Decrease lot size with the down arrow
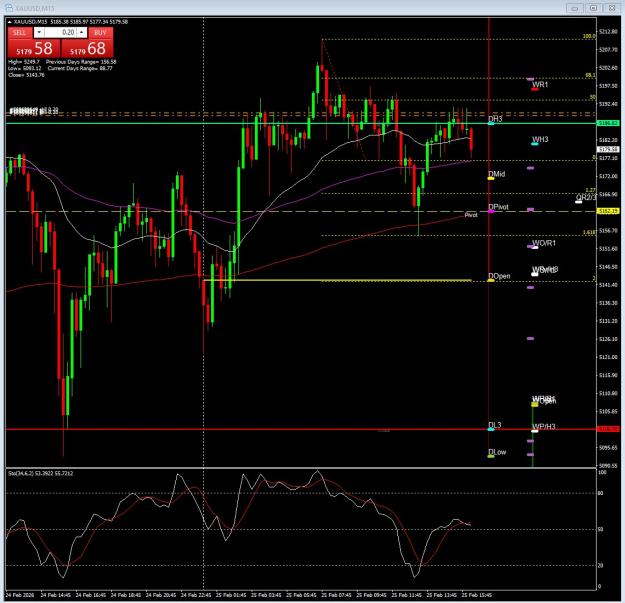The height and width of the screenshot is (603, 625). (39, 33)
